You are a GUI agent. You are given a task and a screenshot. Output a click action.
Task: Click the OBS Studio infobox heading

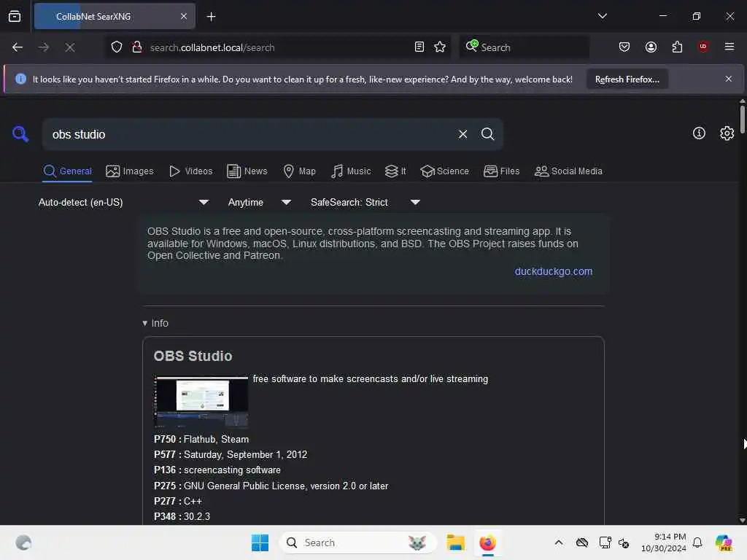point(193,356)
